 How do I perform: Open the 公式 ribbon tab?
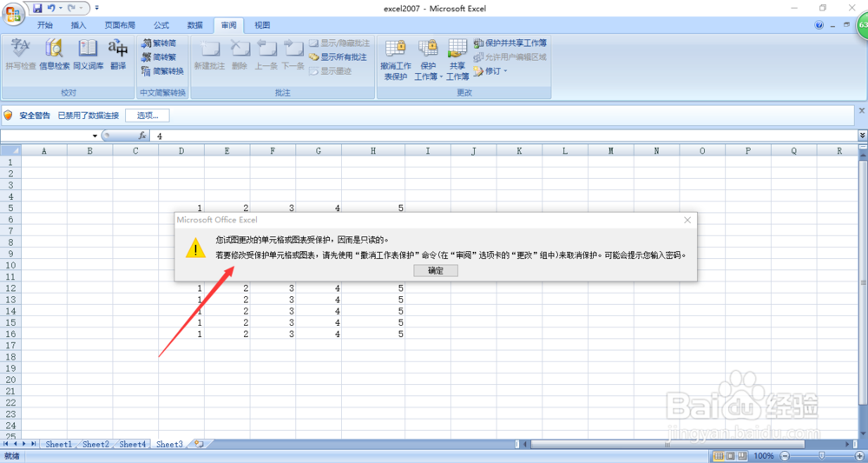pos(161,25)
